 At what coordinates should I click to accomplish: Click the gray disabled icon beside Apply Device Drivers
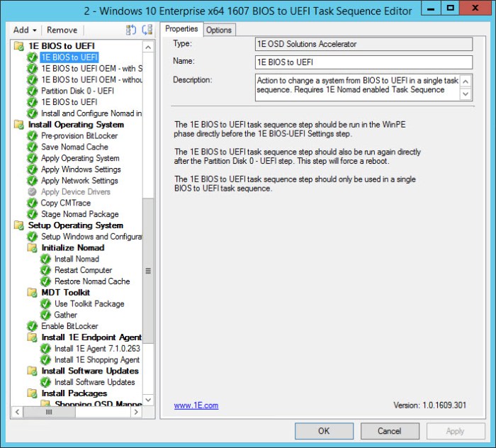click(x=33, y=191)
